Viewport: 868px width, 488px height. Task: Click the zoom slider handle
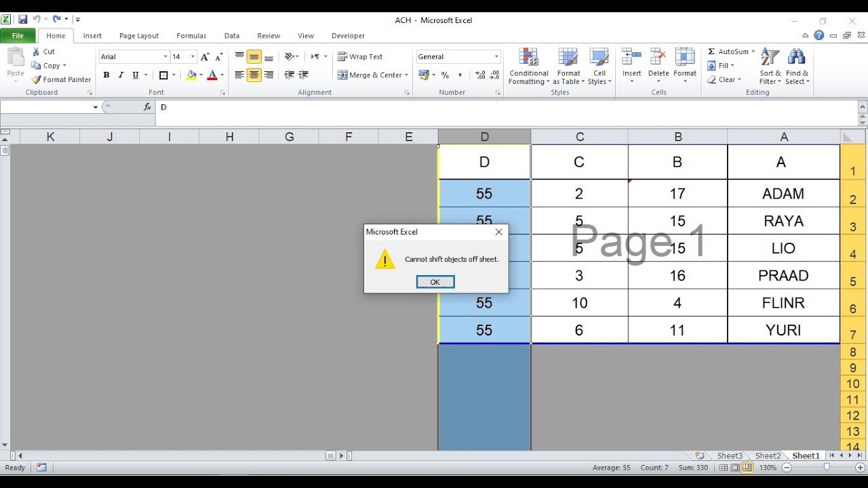tap(827, 468)
